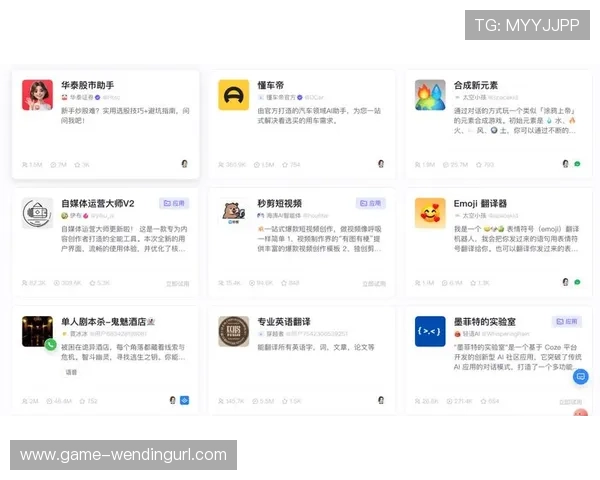Open the 自媒体运营大师V2 title
Image resolution: width=600 pixels, height=480 pixels.
[98, 203]
